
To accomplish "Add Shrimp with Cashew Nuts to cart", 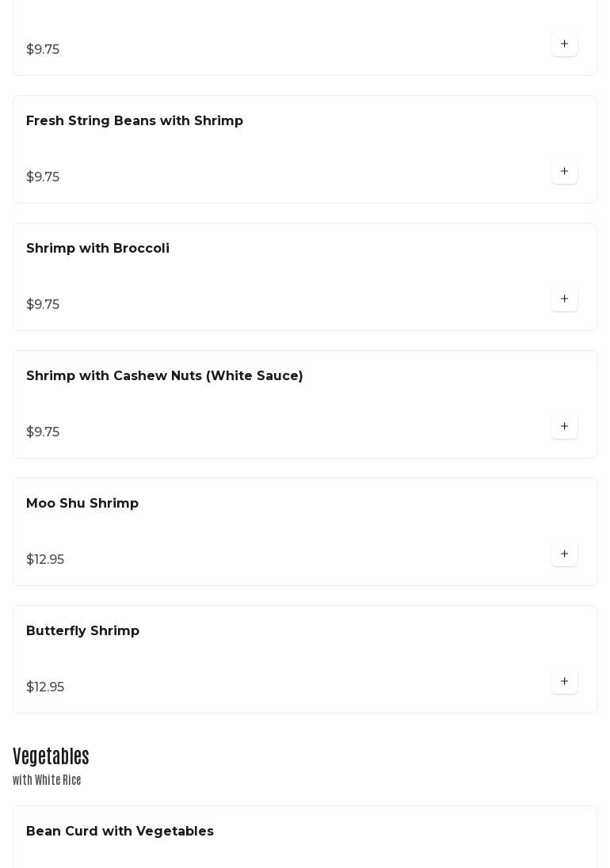I will coord(564,427).
